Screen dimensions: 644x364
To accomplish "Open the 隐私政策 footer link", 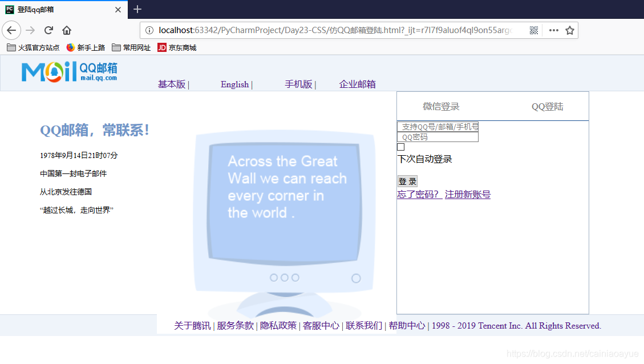I will [x=278, y=326].
